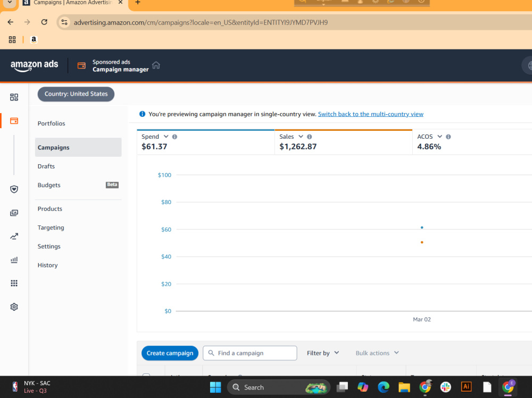Viewport: 532px width, 398px height.
Task: Open the NYK - SAC live score widget
Action: [x=31, y=387]
